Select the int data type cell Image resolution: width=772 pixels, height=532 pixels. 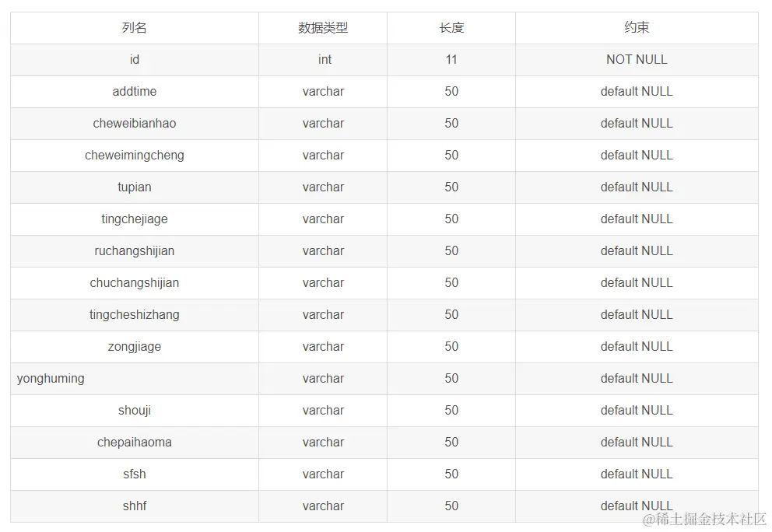coord(325,60)
